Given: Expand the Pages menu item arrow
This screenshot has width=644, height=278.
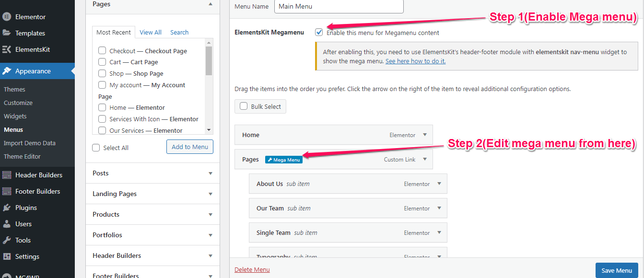Looking at the screenshot, I should point(425,159).
